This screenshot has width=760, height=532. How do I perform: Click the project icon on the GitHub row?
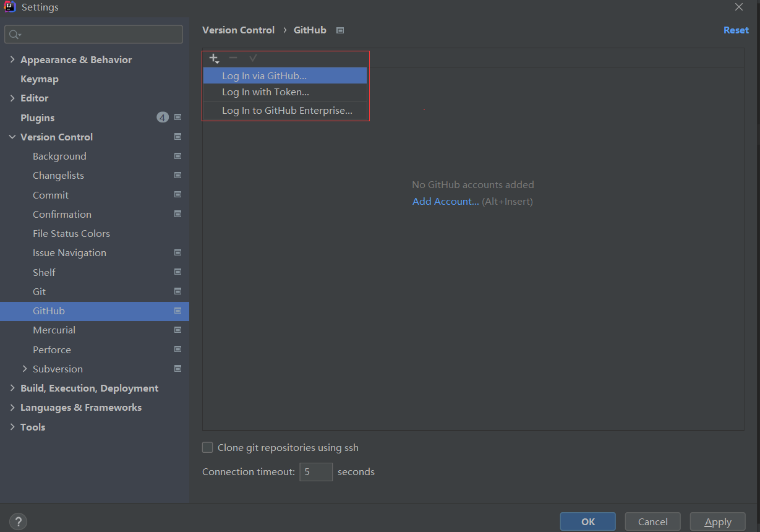pos(177,311)
